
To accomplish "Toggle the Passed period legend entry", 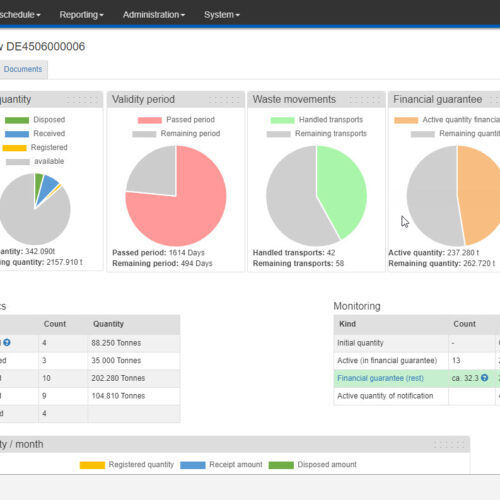I will (x=176, y=120).
